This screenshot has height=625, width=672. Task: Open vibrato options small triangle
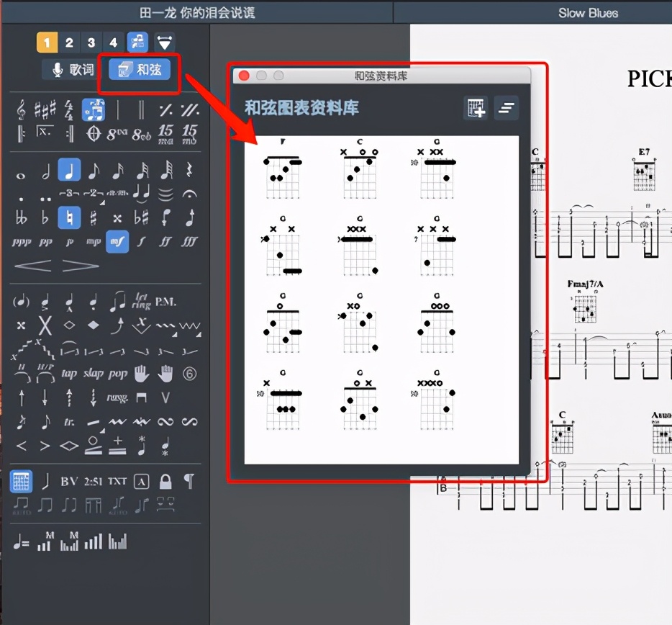tap(175, 335)
